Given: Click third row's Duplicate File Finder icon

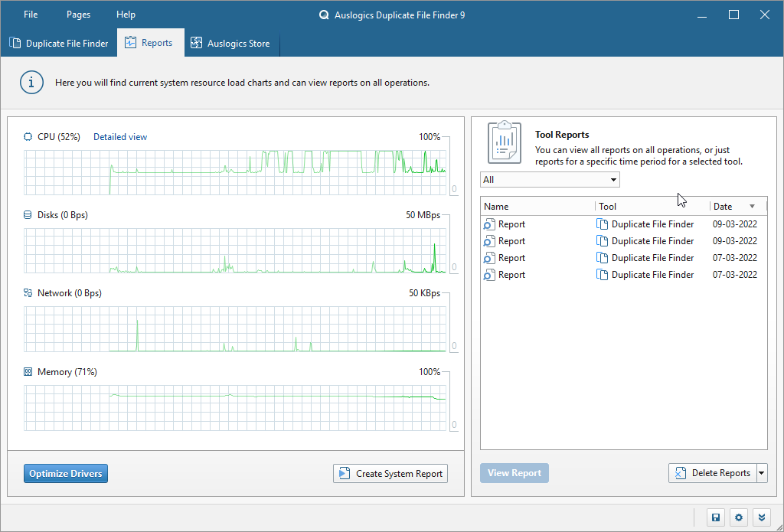Looking at the screenshot, I should (x=603, y=258).
